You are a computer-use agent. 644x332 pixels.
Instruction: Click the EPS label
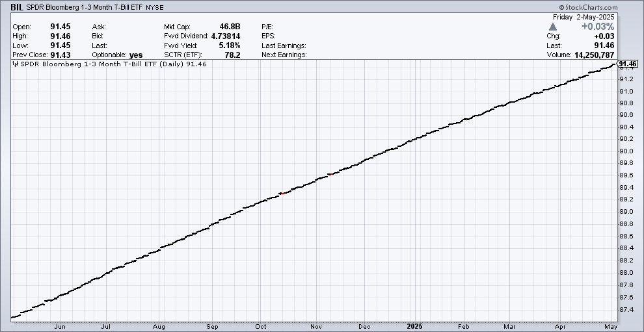tap(269, 36)
